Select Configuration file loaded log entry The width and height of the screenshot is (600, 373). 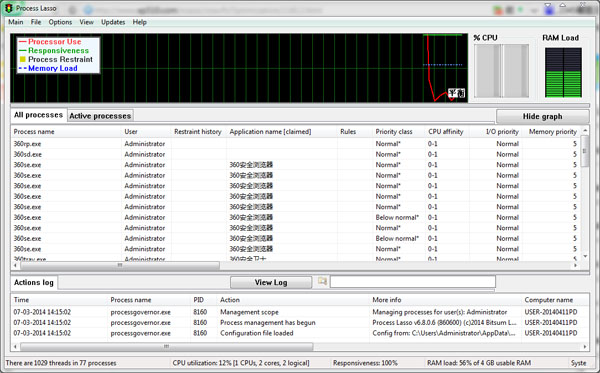click(x=300, y=333)
